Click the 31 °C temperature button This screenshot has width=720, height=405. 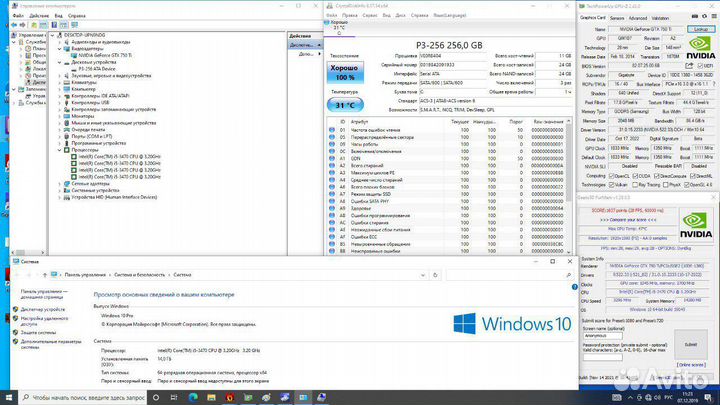tap(345, 105)
